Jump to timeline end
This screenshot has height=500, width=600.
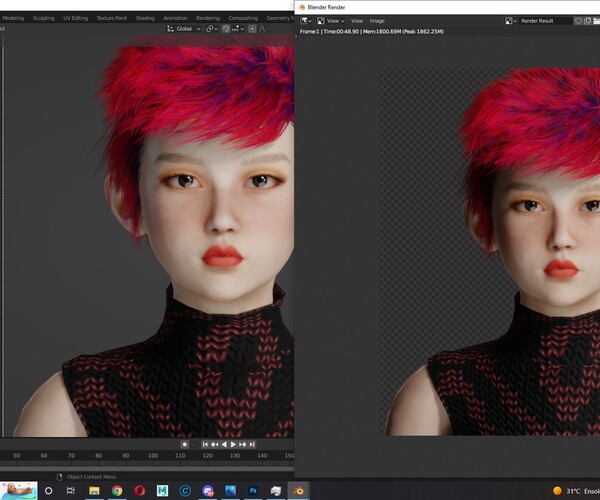(252, 444)
